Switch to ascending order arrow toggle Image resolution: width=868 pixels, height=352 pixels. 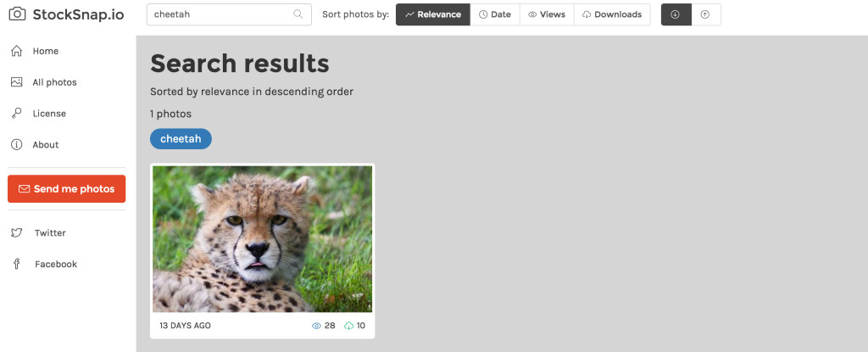706,14
